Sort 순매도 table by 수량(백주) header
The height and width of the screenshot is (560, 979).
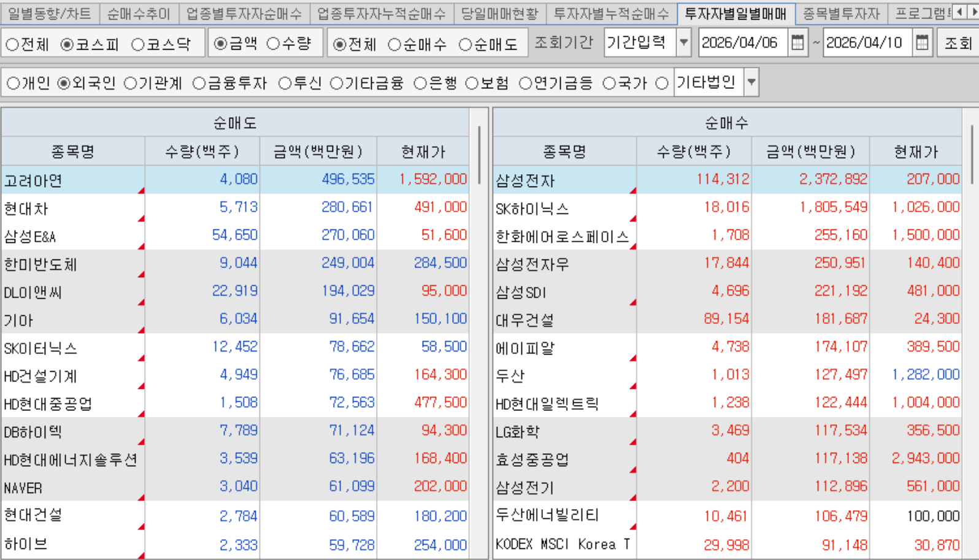[x=202, y=152]
